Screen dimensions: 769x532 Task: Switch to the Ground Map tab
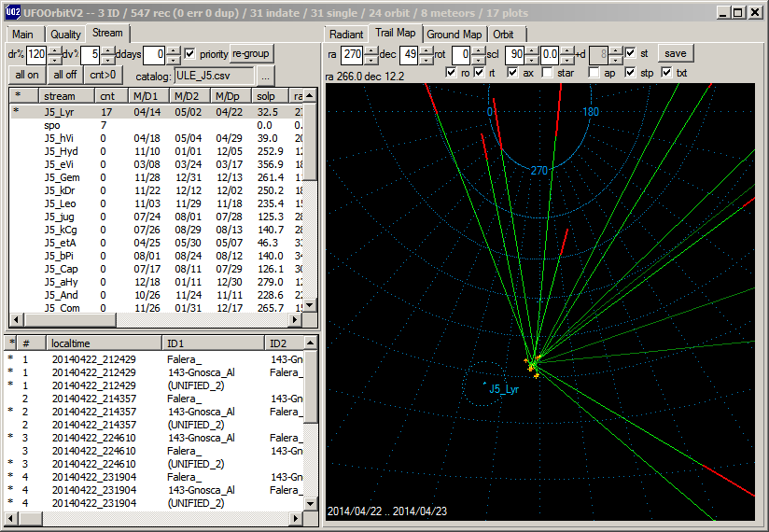pyautogui.click(x=454, y=35)
